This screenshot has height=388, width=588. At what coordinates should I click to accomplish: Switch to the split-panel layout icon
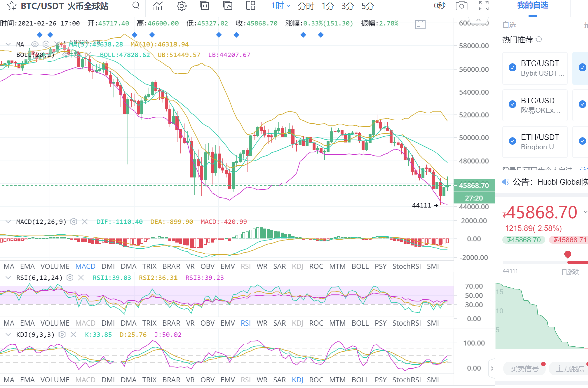click(250, 6)
